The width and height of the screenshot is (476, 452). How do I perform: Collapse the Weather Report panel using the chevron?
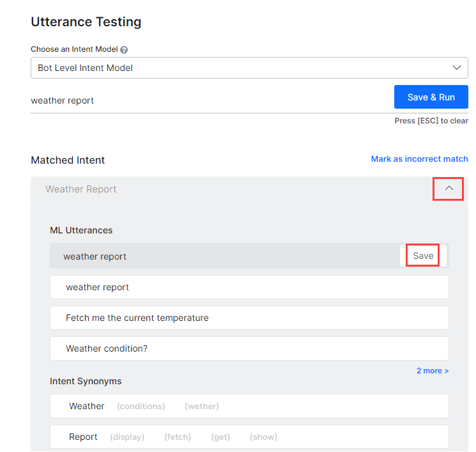tap(449, 189)
